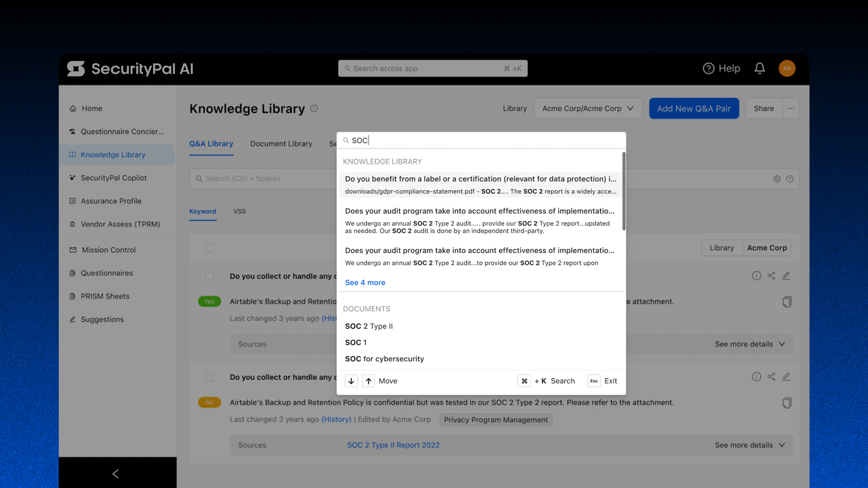The image size is (868, 488).
Task: Switch to VSS search tab
Action: (239, 211)
